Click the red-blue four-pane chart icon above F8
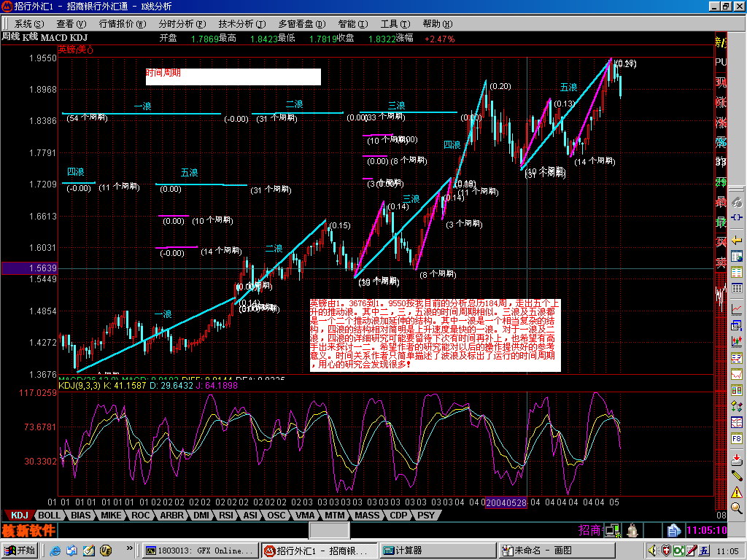The height and width of the screenshot is (560, 747). pyautogui.click(x=737, y=422)
